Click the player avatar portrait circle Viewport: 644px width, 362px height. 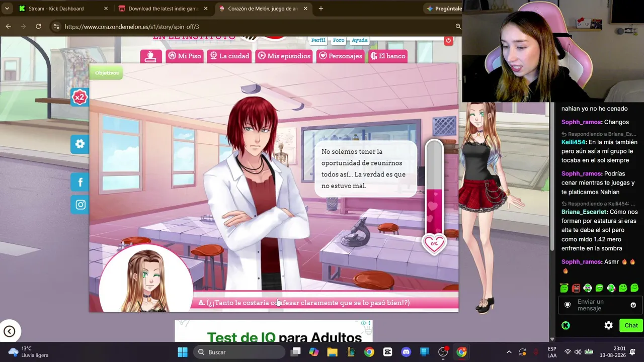[x=146, y=279]
